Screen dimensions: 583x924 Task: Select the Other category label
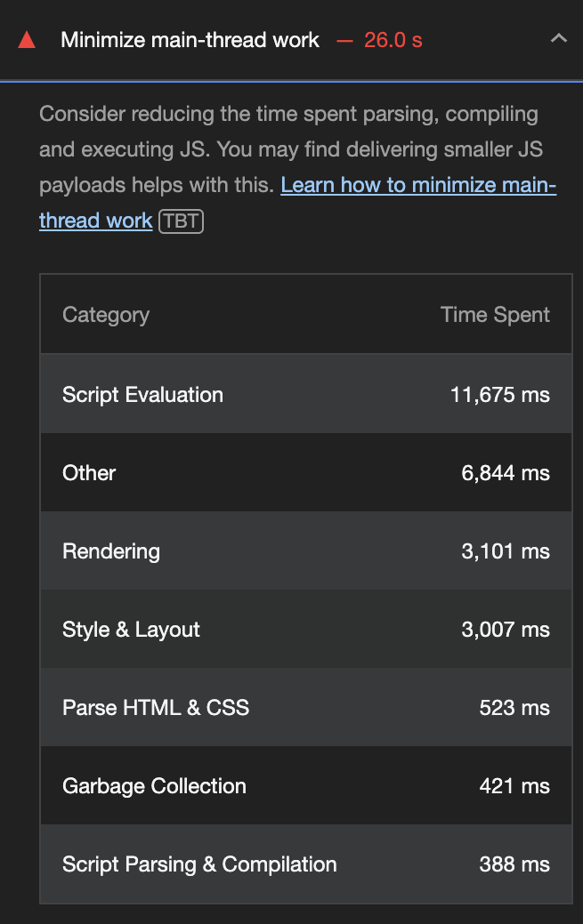pyautogui.click(x=89, y=473)
